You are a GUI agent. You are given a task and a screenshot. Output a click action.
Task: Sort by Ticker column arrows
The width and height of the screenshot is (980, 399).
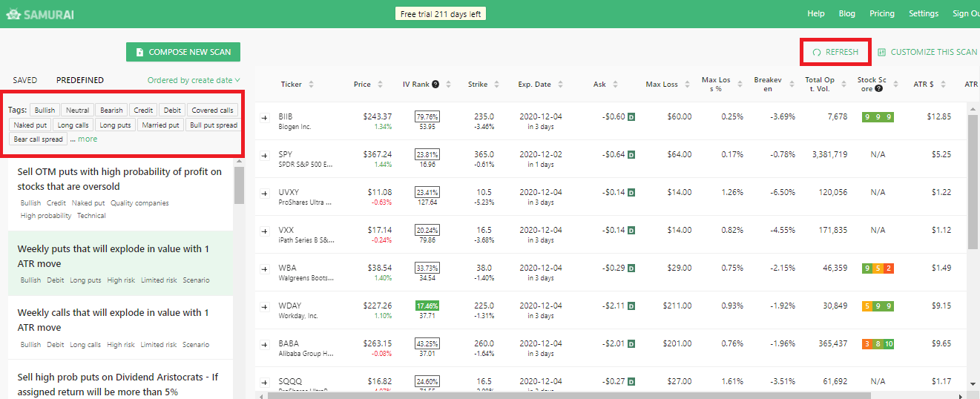tap(311, 85)
